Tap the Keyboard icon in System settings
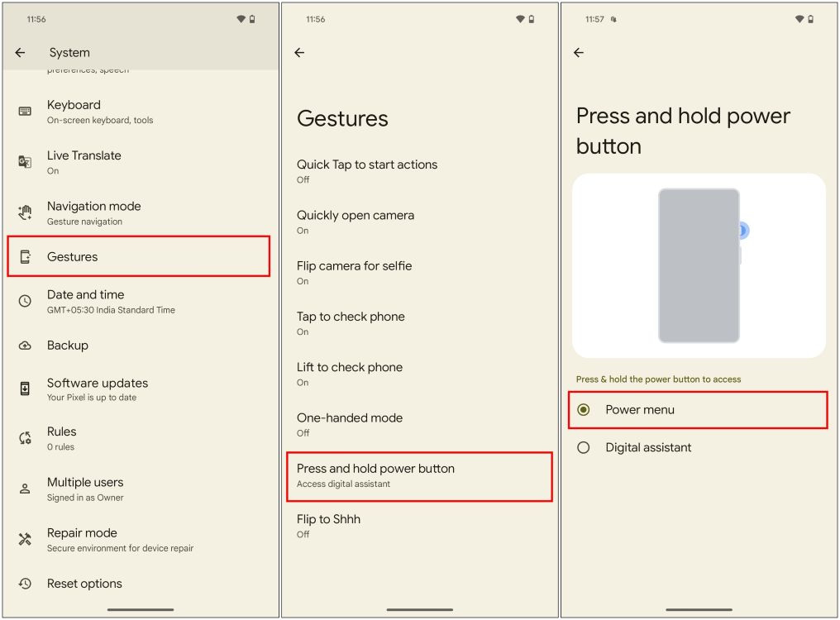The width and height of the screenshot is (840, 620). click(x=25, y=112)
